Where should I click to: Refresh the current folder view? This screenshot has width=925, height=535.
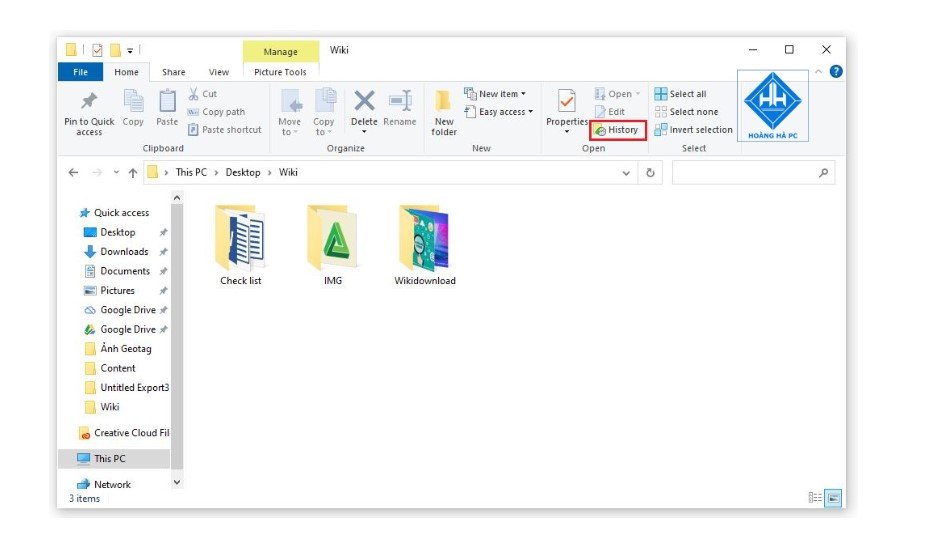(650, 173)
